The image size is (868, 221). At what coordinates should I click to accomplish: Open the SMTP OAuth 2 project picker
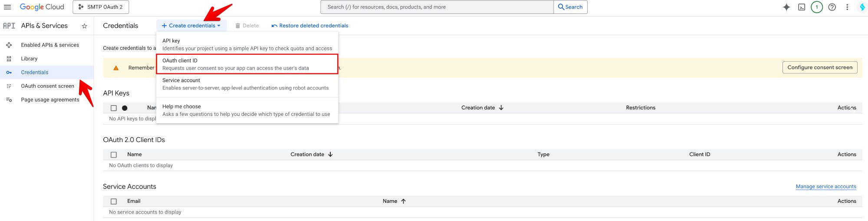101,7
